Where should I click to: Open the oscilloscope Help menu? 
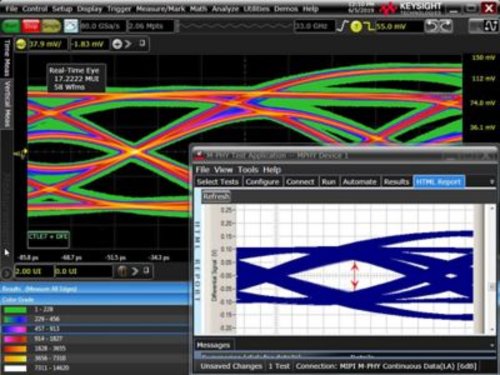coord(311,9)
